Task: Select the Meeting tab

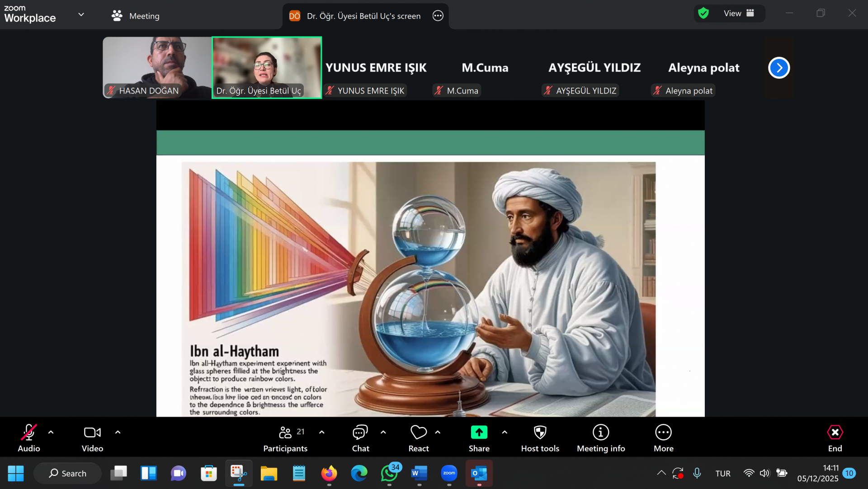Action: click(x=136, y=16)
